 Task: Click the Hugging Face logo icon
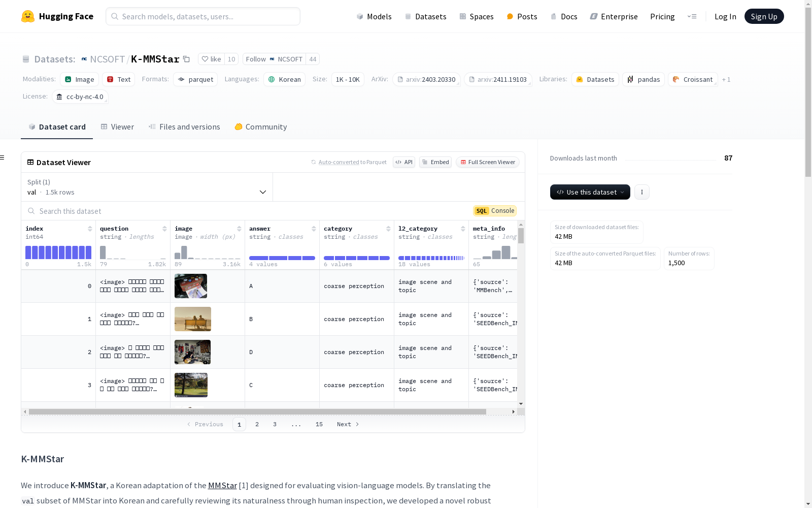(x=28, y=16)
